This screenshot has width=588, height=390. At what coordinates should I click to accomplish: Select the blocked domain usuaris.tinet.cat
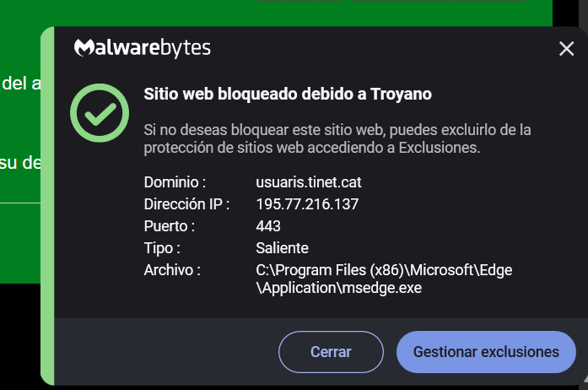(x=308, y=182)
